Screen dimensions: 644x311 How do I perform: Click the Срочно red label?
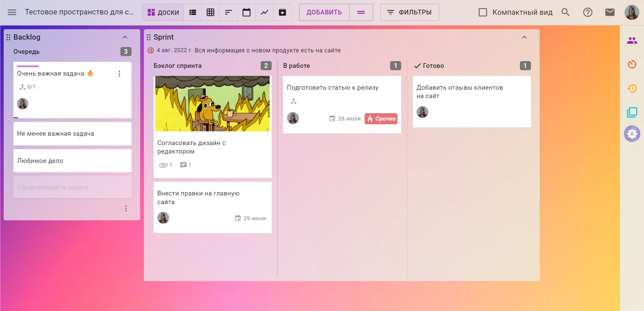tap(381, 119)
